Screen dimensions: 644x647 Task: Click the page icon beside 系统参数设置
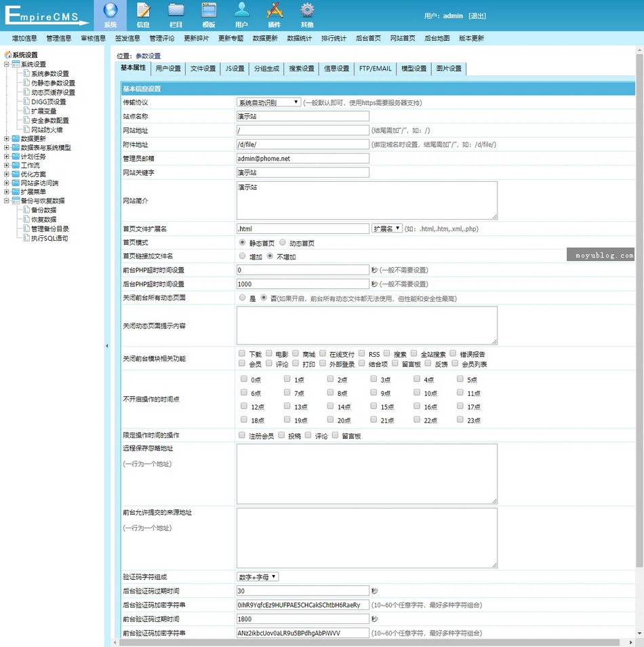pyautogui.click(x=26, y=73)
